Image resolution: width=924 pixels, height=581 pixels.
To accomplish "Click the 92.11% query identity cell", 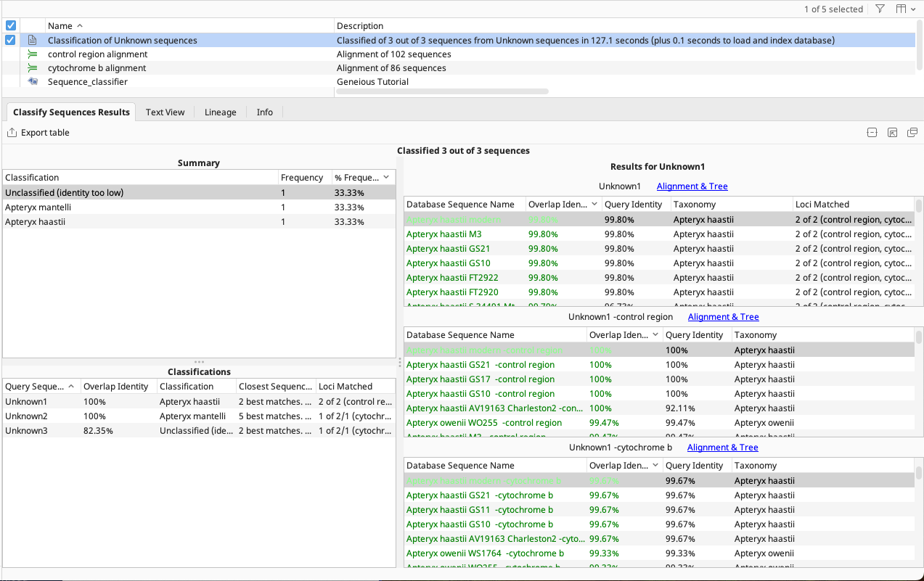I will 697,408.
